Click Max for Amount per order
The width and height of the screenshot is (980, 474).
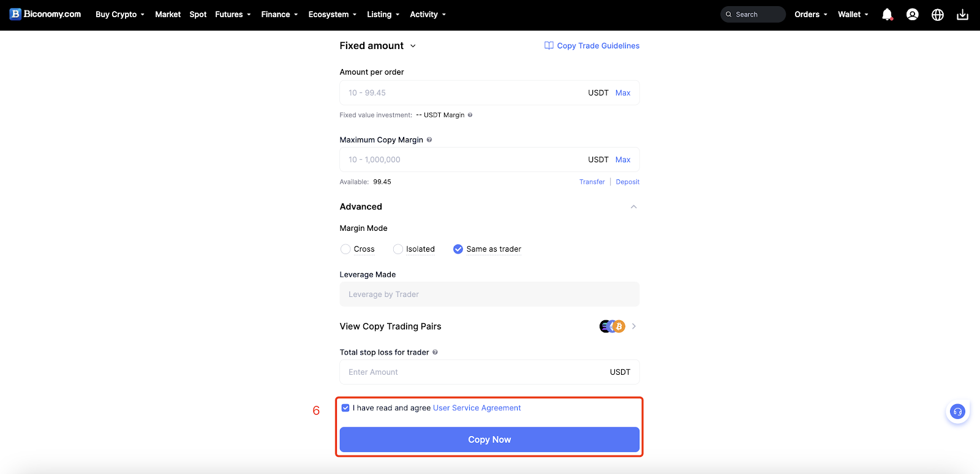[623, 93]
